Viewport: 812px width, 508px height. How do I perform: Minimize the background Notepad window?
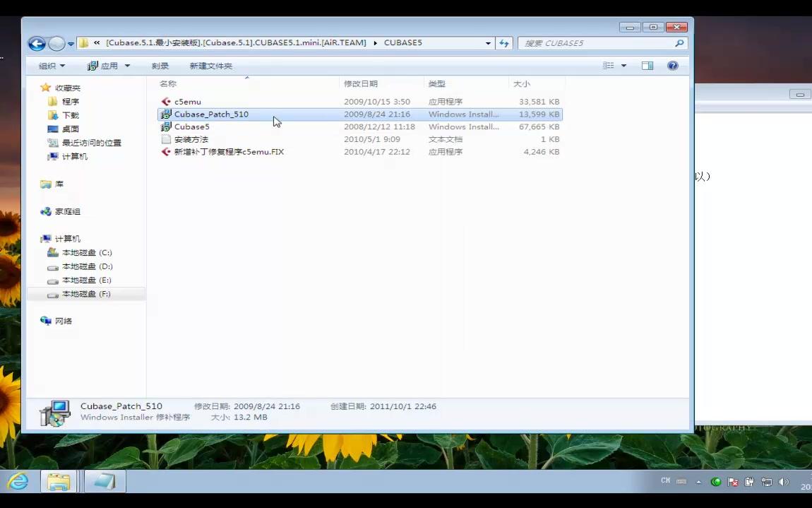pyautogui.click(x=799, y=95)
